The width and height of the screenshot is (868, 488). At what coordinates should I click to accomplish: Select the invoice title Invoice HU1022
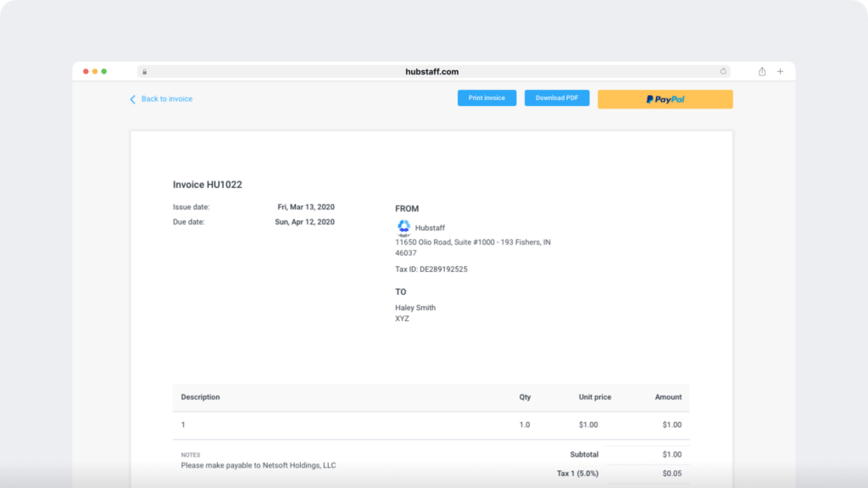[206, 185]
